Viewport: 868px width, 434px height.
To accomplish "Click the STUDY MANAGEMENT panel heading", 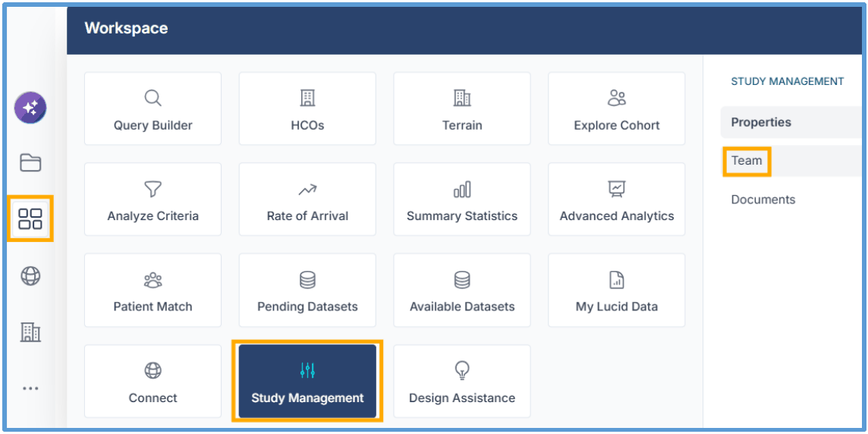I will click(x=787, y=81).
